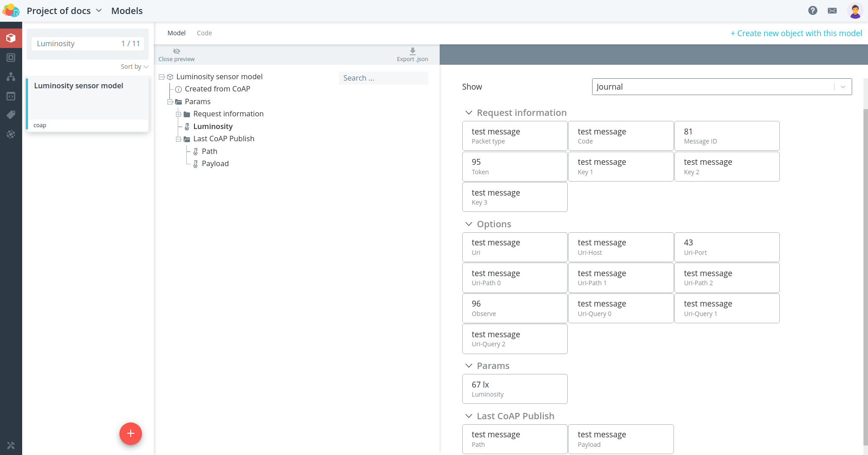Click the Message ID widget showing 81
This screenshot has height=455, width=868.
(x=727, y=136)
